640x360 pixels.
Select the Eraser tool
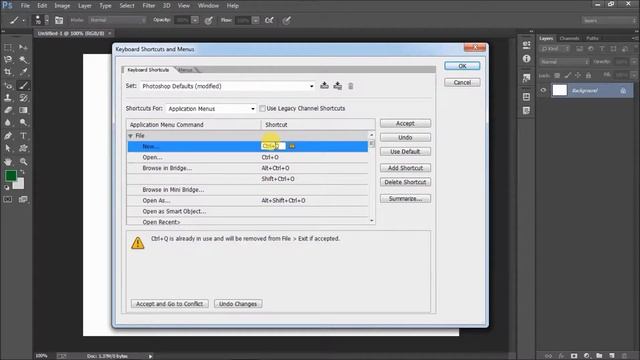click(8, 110)
